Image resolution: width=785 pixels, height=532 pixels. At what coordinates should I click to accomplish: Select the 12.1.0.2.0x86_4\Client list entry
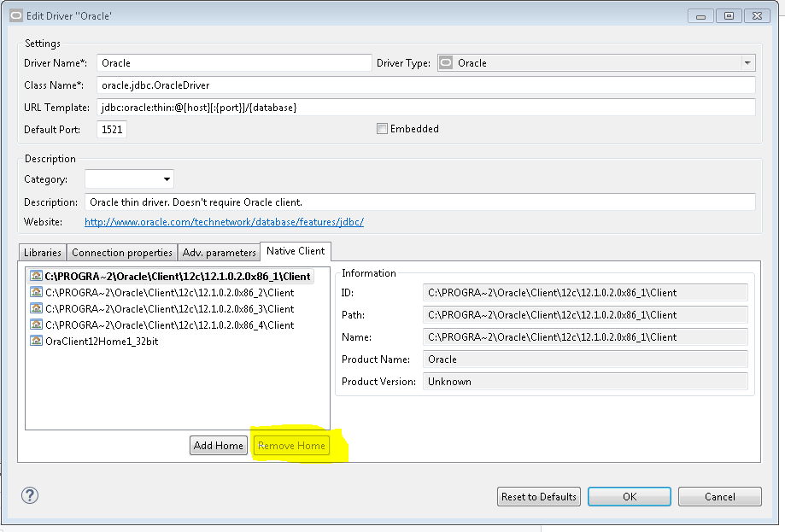(x=162, y=324)
